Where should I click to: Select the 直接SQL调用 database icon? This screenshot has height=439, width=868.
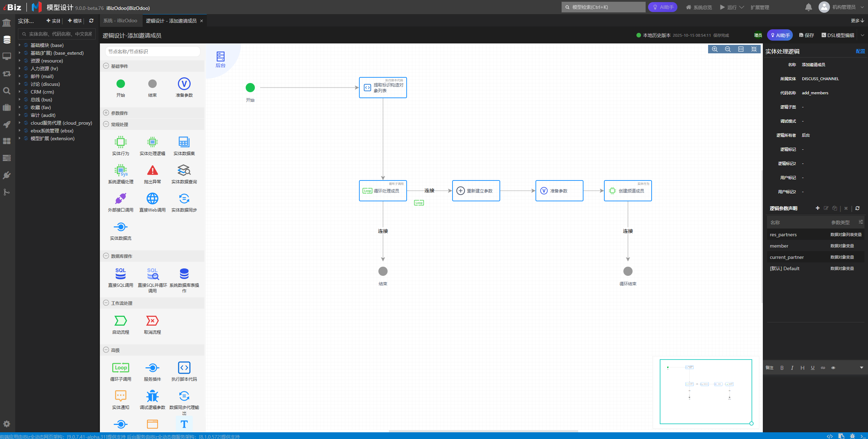[x=120, y=274]
